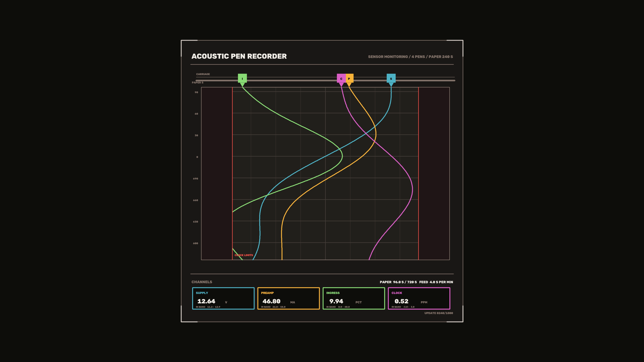
Task: Select the CLOCK channel card
Action: tap(419, 298)
